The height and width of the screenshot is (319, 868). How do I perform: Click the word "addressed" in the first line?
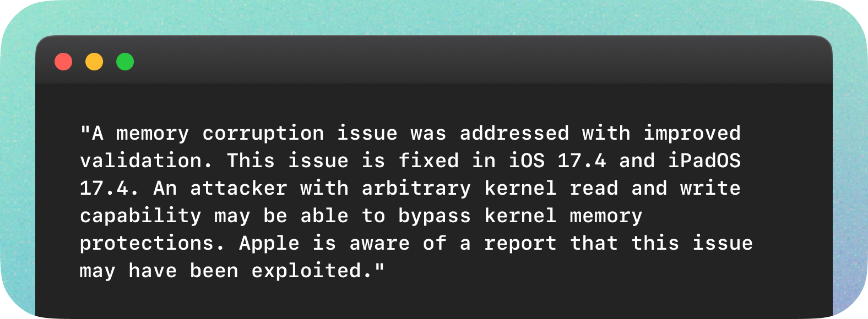tap(514, 134)
